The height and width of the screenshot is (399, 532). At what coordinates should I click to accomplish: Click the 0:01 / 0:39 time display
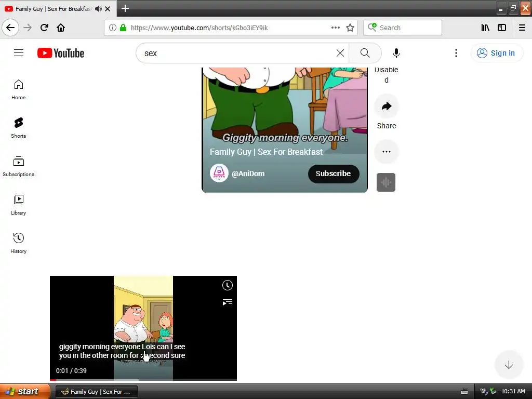pyautogui.click(x=71, y=370)
